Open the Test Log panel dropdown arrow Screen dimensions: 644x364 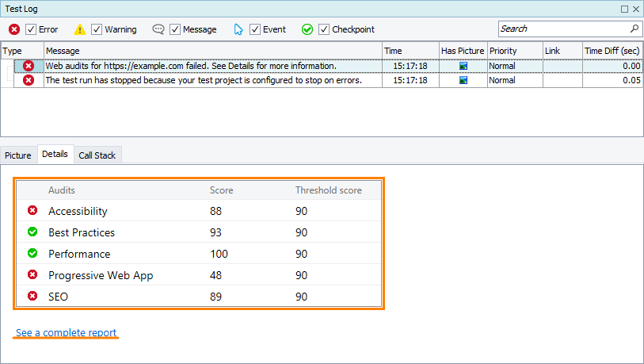pyautogui.click(x=624, y=9)
